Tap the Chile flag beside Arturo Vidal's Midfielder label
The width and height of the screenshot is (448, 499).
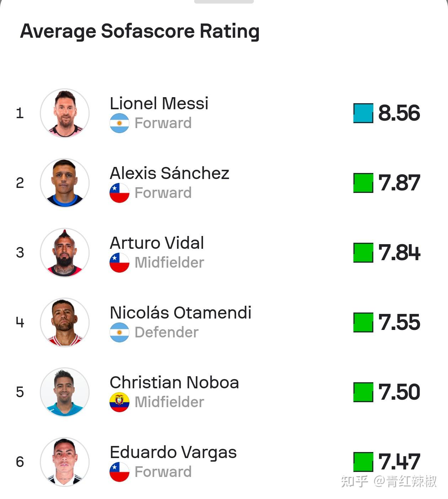(119, 263)
